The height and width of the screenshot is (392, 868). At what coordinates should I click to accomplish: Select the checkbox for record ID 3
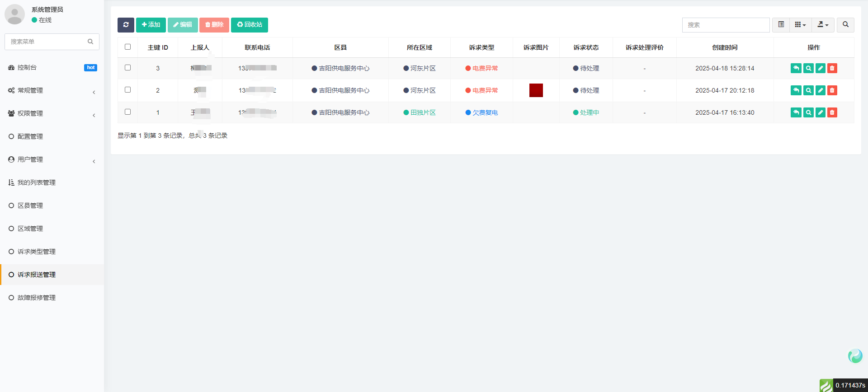[127, 68]
